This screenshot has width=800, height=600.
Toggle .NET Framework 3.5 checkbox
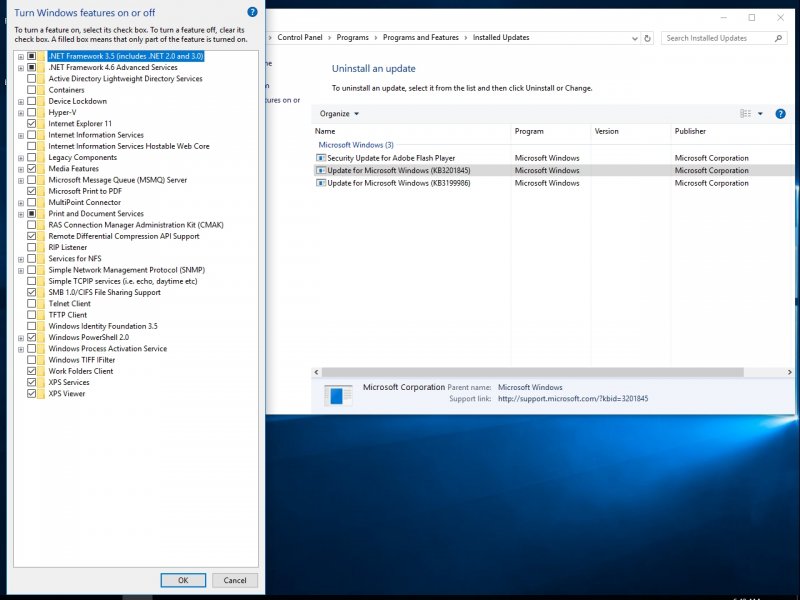click(x=32, y=56)
